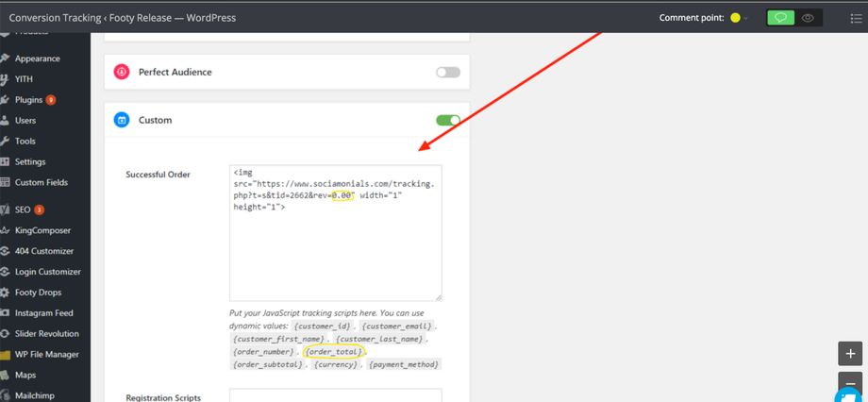
Task: Click the WP File Manager folder icon
Action: coord(5,355)
